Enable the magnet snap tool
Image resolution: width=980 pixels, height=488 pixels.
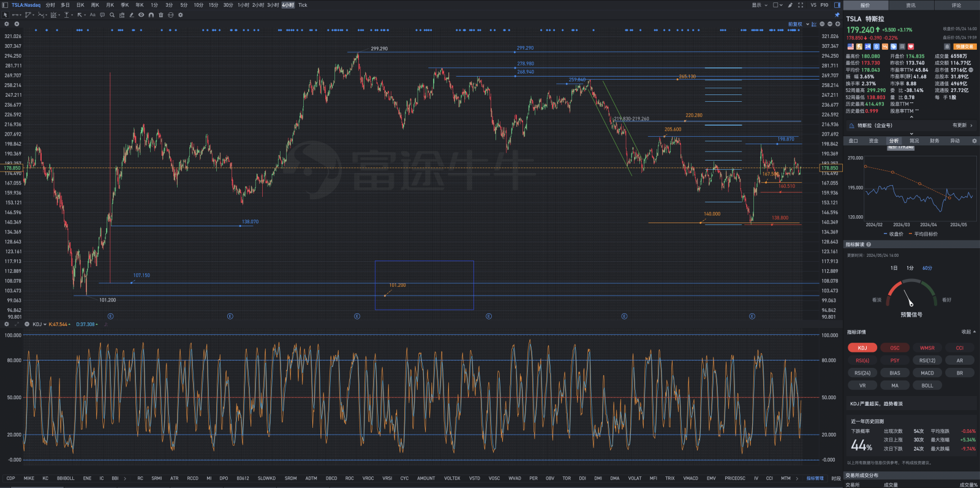point(151,15)
